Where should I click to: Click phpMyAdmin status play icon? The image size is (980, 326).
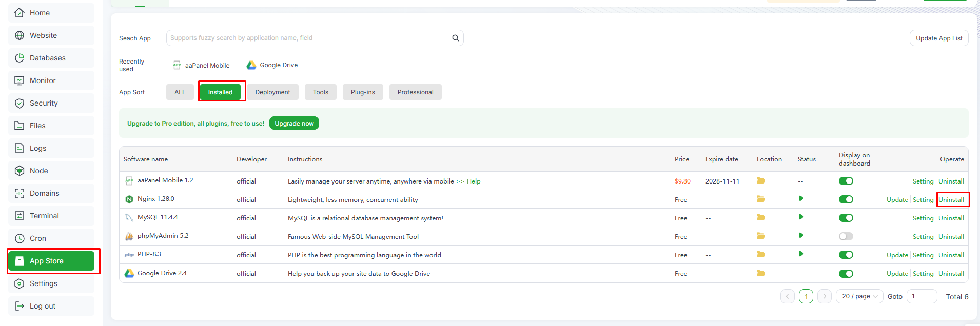coord(801,236)
